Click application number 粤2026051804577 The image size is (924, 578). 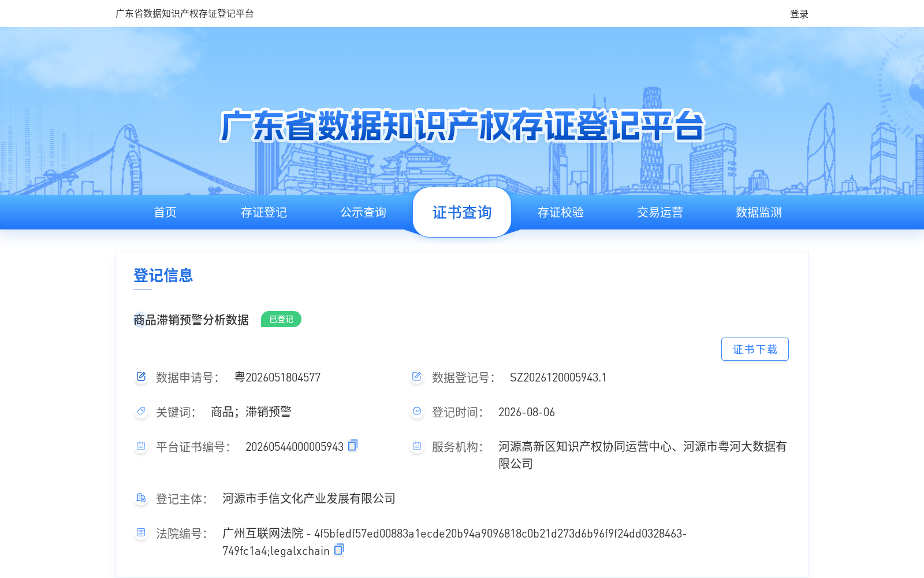[x=277, y=377]
